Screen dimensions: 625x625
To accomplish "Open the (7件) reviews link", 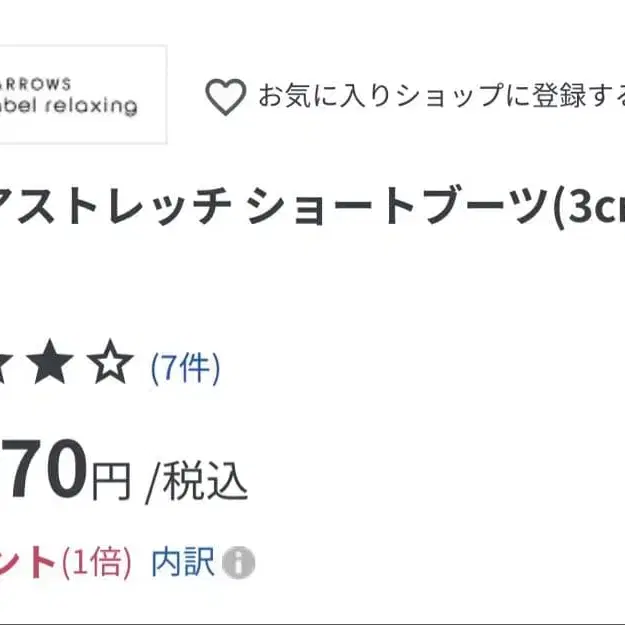I will point(185,368).
